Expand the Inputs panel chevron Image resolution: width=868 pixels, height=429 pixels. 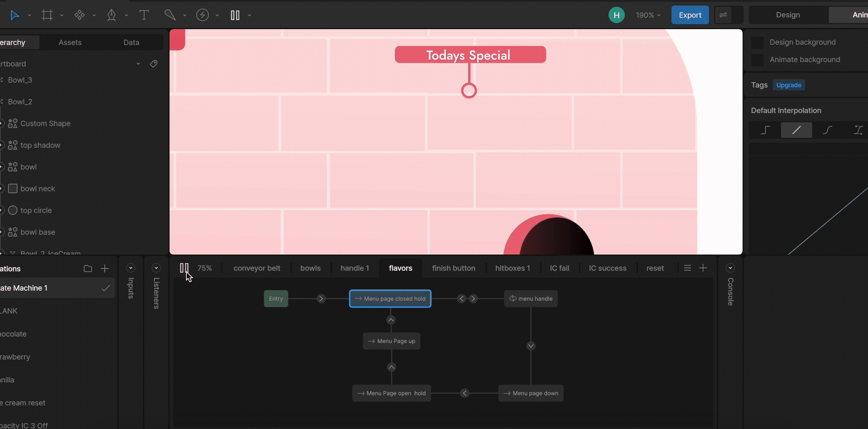[131, 268]
